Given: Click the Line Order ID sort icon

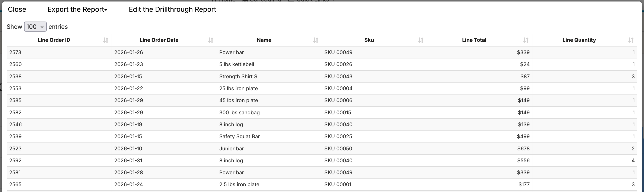Looking at the screenshot, I should (105, 40).
